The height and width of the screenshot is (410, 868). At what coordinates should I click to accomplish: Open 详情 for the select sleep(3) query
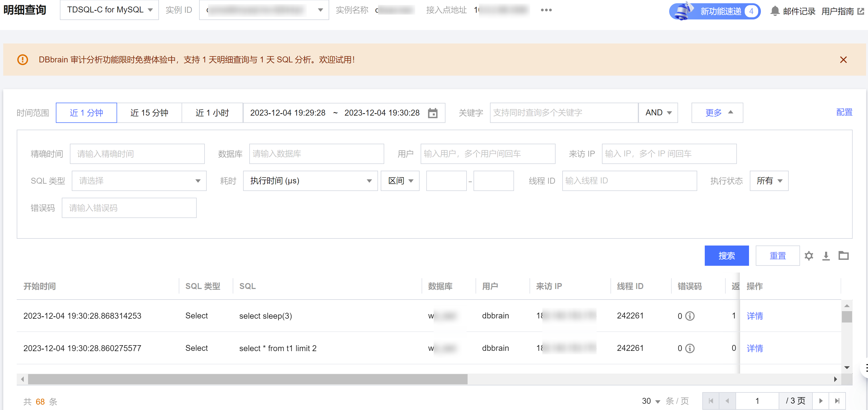[x=754, y=316]
